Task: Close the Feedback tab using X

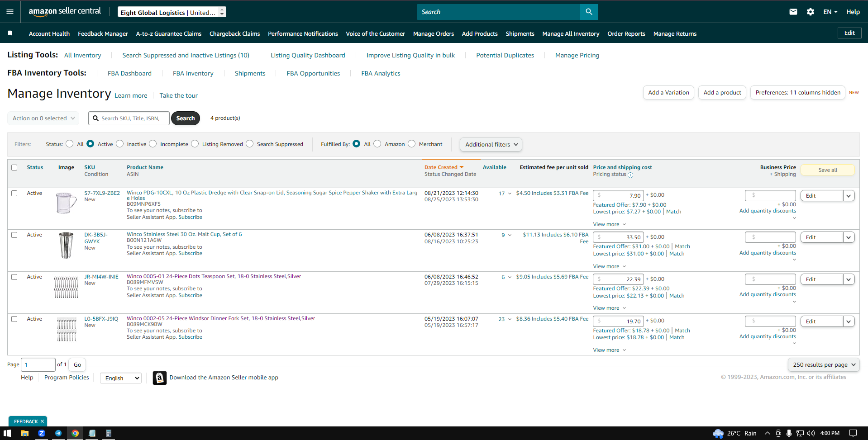Action: pyautogui.click(x=42, y=421)
